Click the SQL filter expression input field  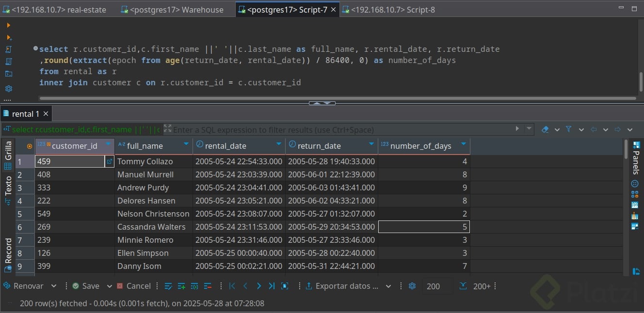[339, 130]
